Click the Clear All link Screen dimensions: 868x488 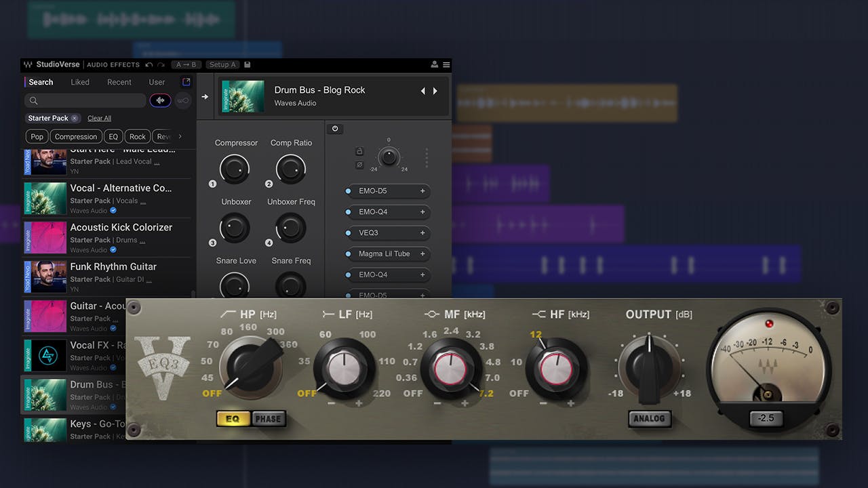(99, 118)
